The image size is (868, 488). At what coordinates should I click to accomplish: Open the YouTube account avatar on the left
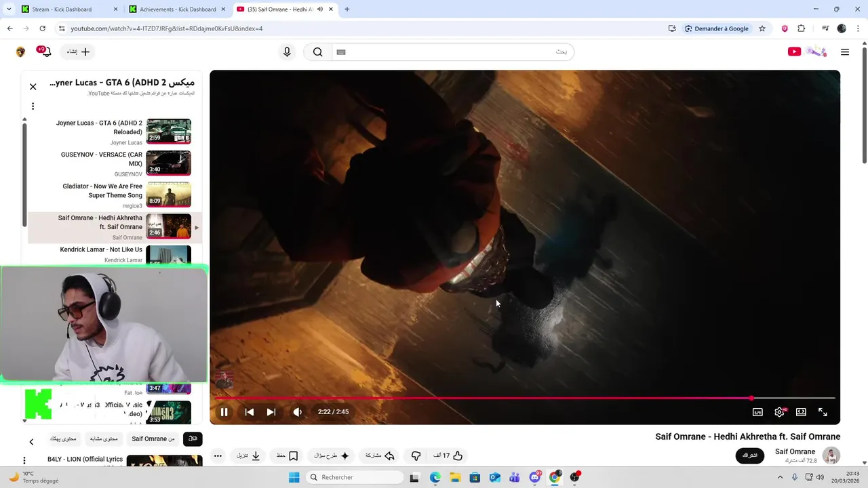click(x=21, y=52)
